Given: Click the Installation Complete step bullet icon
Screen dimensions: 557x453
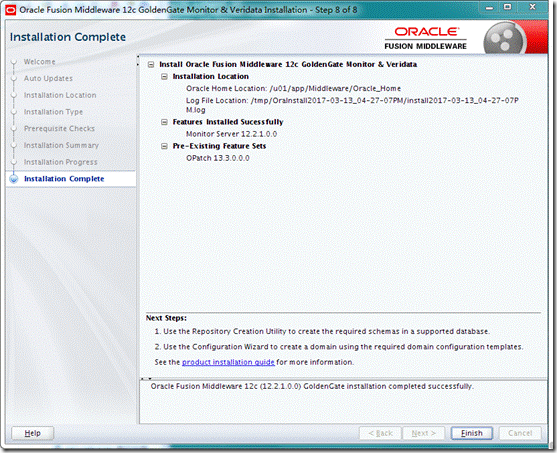Looking at the screenshot, I should pos(14,179).
